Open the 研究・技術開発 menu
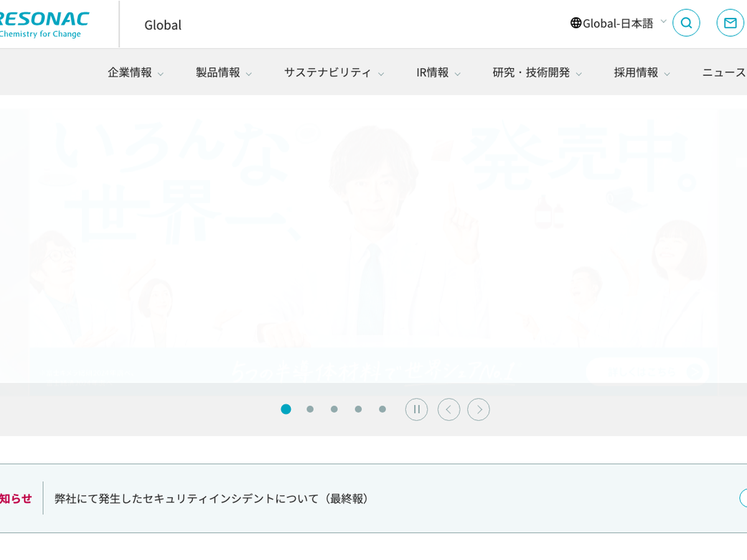This screenshot has width=747, height=560. [537, 73]
